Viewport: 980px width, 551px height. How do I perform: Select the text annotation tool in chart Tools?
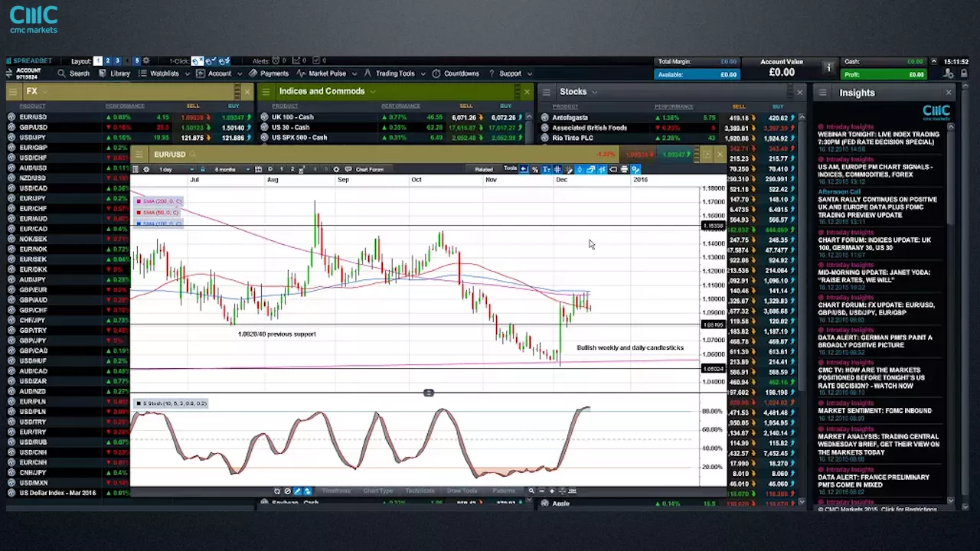point(547,169)
